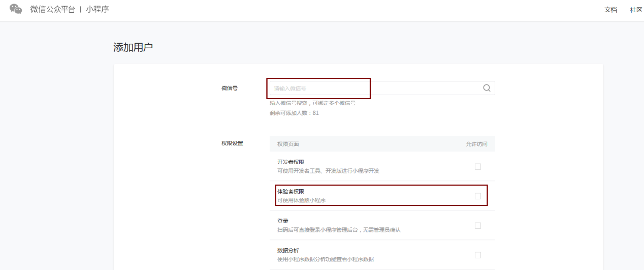The width and height of the screenshot is (644, 270).
Task: Click the WeChat logo icon
Action: click(x=16, y=9)
